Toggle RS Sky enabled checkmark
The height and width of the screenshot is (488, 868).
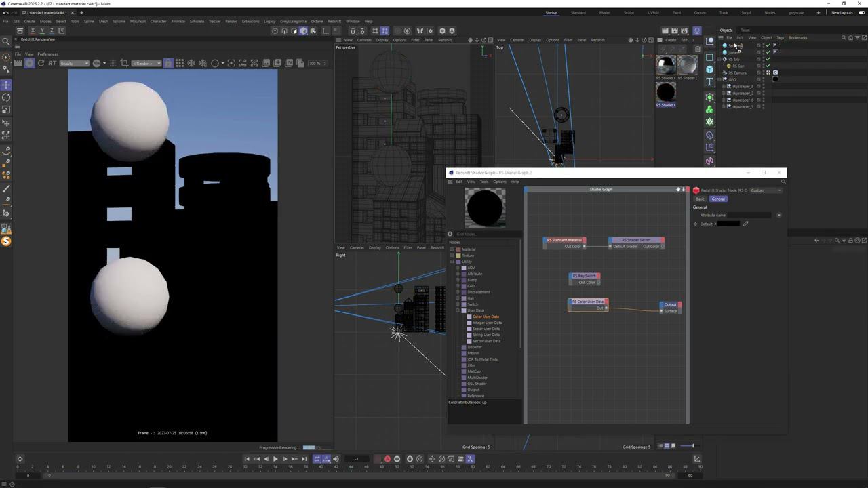coord(768,59)
